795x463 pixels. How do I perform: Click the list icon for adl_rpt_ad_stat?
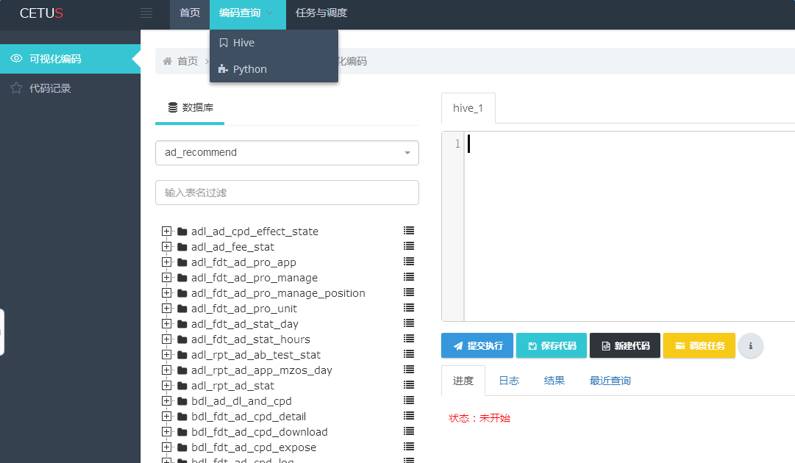[409, 385]
